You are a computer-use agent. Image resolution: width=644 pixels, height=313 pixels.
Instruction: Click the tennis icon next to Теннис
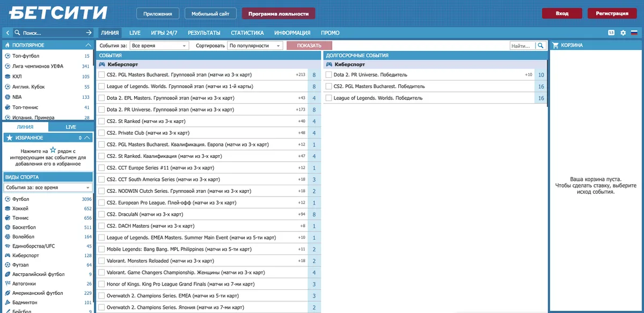pos(8,218)
